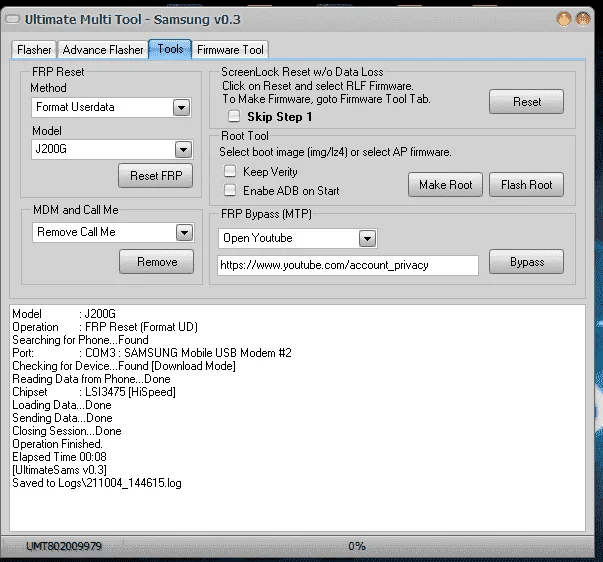
Task: Go to the Firmware Tool tab
Action: coord(230,50)
